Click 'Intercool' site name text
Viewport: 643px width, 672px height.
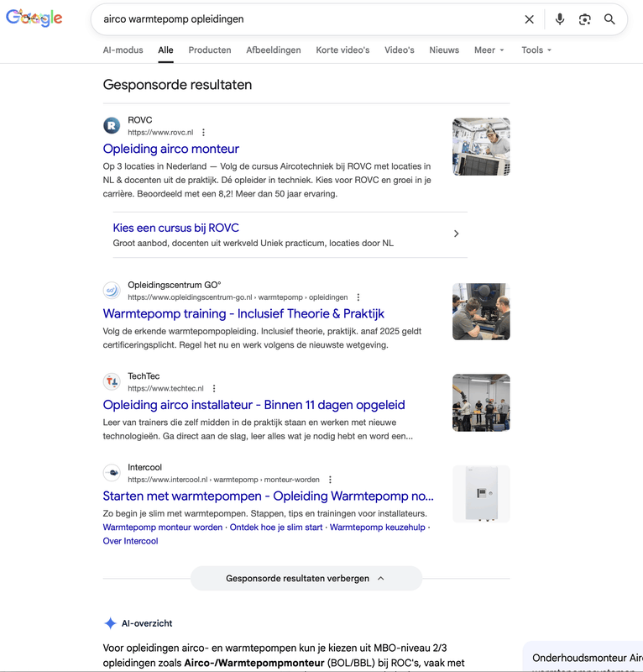click(144, 468)
